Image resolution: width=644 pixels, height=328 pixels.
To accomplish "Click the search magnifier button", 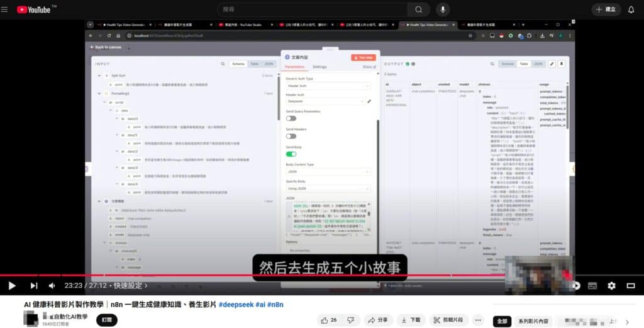I will (x=418, y=9).
